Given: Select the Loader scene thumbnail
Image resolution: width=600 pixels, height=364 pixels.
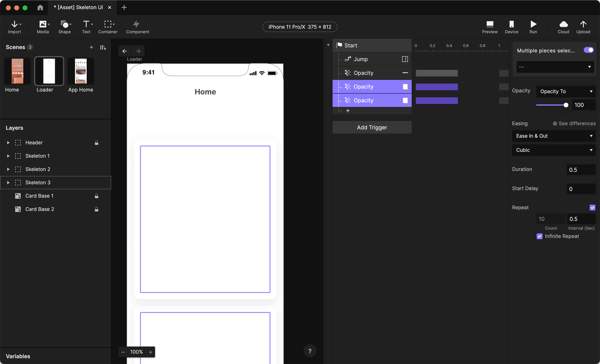Looking at the screenshot, I should point(49,71).
